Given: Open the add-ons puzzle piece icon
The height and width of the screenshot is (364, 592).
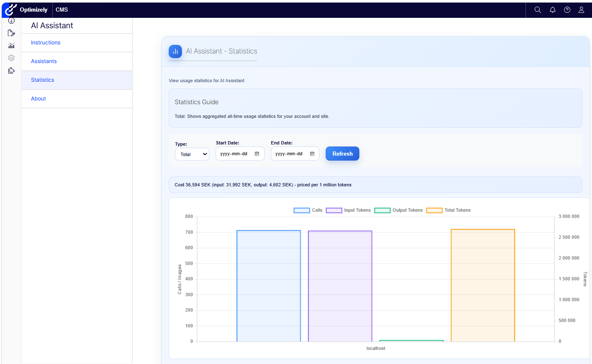Looking at the screenshot, I should tap(11, 71).
